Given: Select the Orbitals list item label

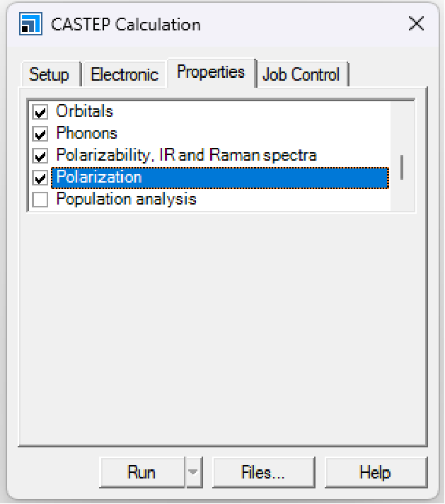Looking at the screenshot, I should tap(85, 111).
